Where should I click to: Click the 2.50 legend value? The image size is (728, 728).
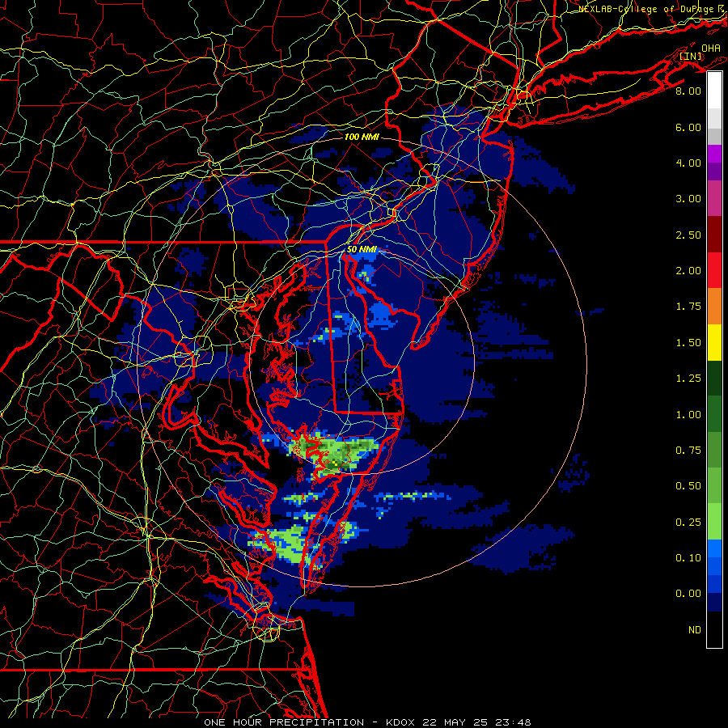coord(688,235)
